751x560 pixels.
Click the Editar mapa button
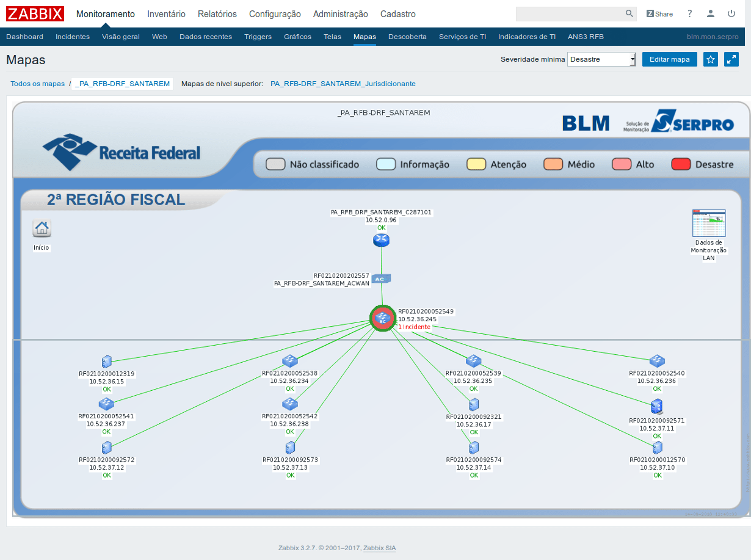pos(669,59)
